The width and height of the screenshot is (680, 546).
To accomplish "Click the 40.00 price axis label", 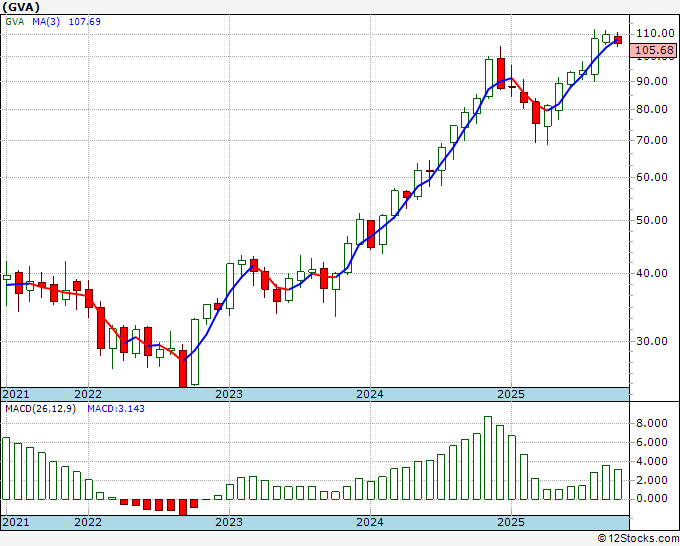I will click(652, 273).
